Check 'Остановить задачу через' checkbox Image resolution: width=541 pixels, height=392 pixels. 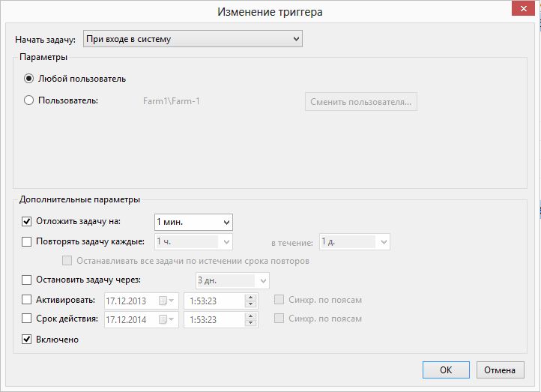[26, 280]
